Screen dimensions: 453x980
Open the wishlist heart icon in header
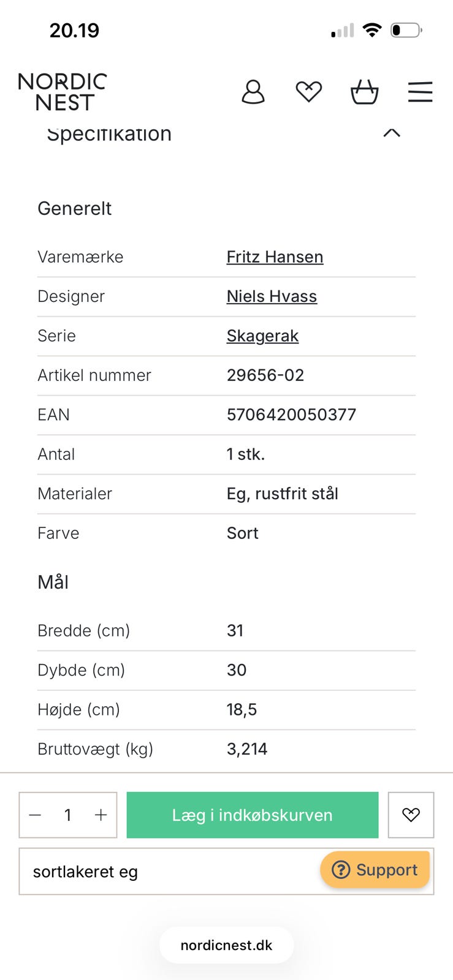[x=308, y=92]
